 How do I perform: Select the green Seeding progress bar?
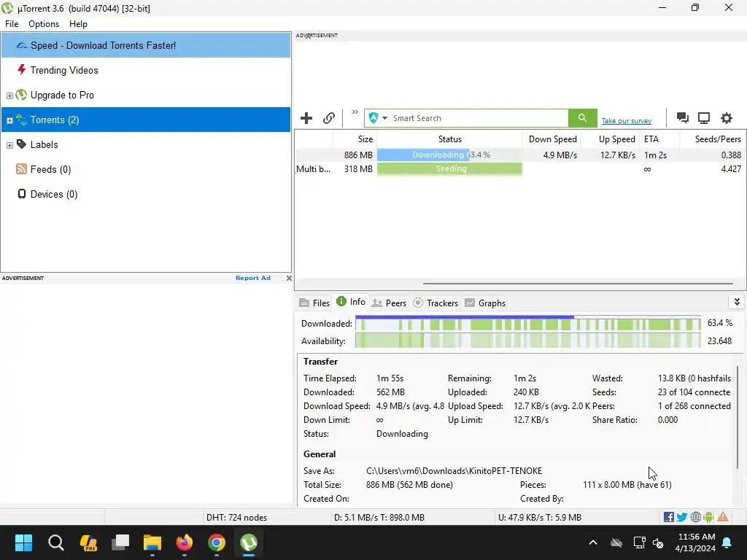pyautogui.click(x=449, y=168)
